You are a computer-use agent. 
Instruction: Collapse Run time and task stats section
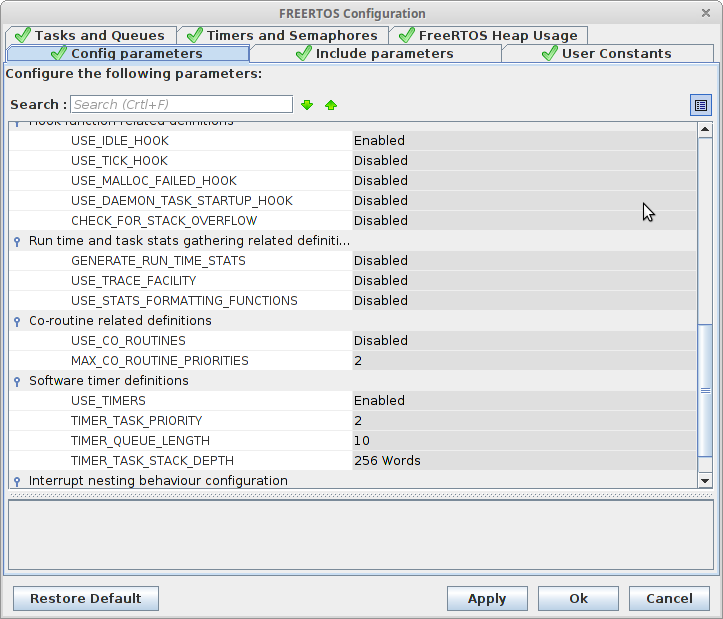tap(17, 241)
